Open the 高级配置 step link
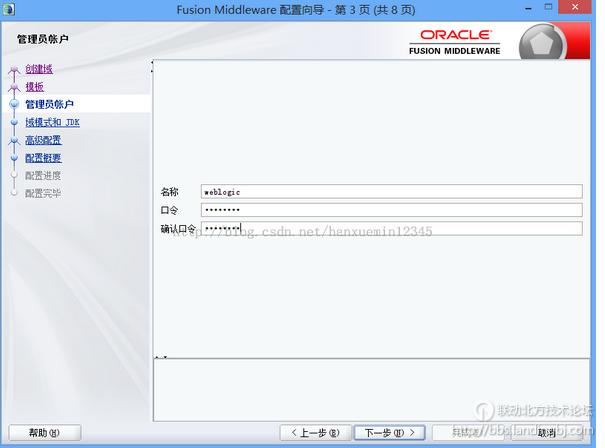The image size is (605, 448). [x=43, y=140]
